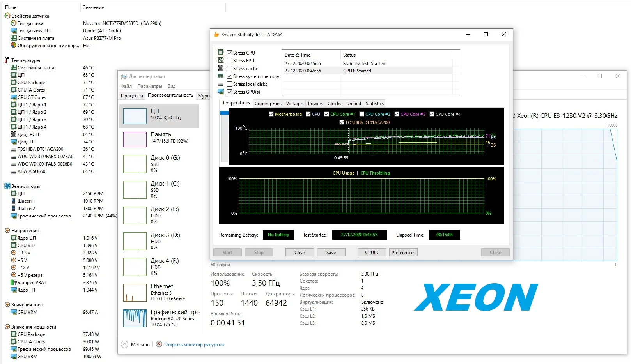Uncheck Stress system memory checkbox
The width and height of the screenshot is (631, 364).
[230, 76]
